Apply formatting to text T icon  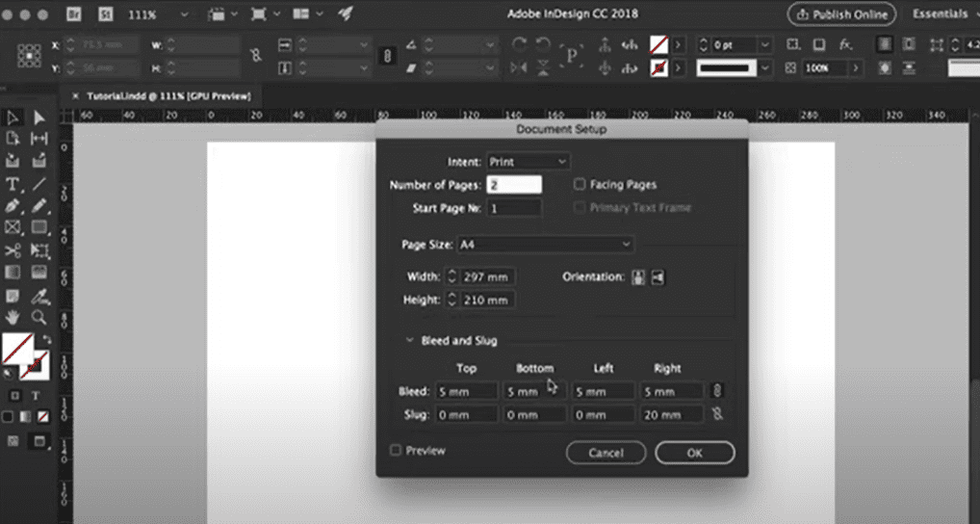[x=36, y=396]
